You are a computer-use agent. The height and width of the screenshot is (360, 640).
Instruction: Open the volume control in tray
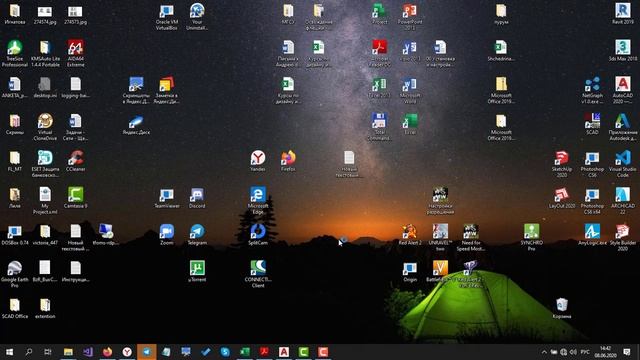pyautogui.click(x=573, y=352)
